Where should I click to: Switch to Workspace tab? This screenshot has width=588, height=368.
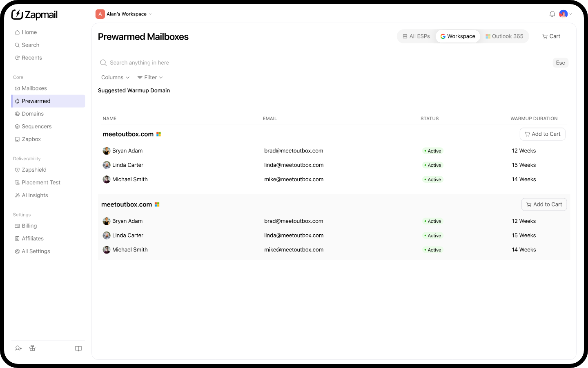(458, 36)
